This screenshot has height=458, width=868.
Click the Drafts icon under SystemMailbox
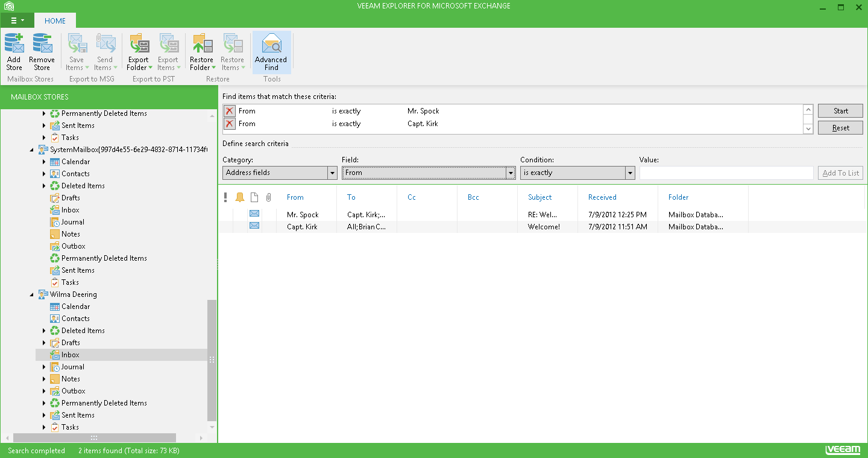(x=55, y=198)
